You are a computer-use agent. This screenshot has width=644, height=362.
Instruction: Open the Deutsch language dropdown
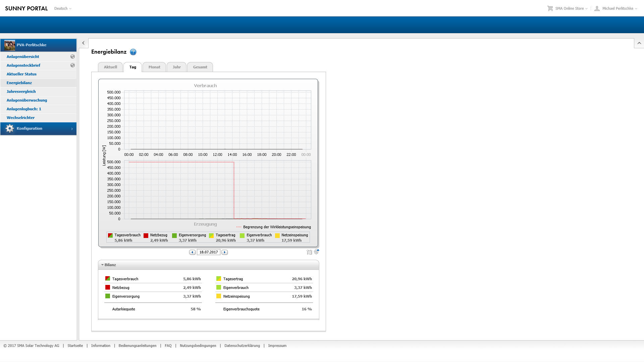tap(63, 8)
